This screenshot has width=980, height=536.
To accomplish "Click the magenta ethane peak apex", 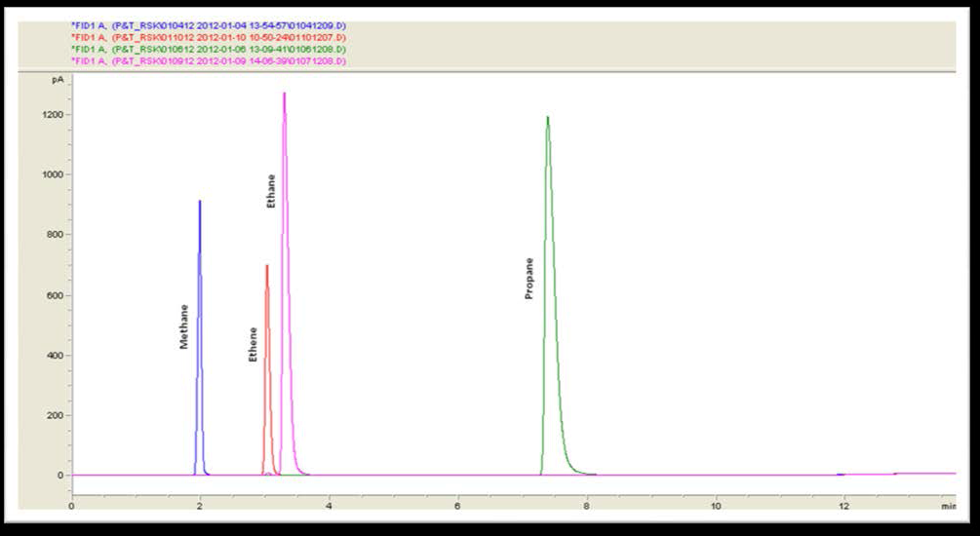I will point(285,94).
